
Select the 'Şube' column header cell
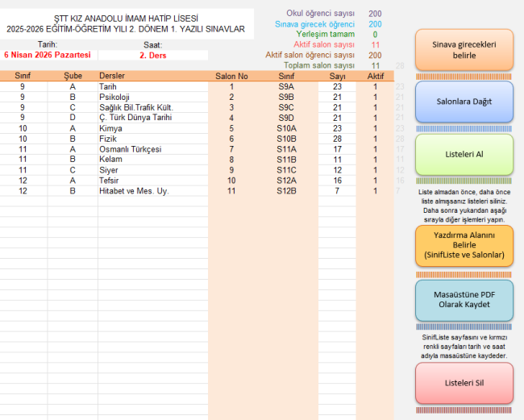tap(73, 76)
